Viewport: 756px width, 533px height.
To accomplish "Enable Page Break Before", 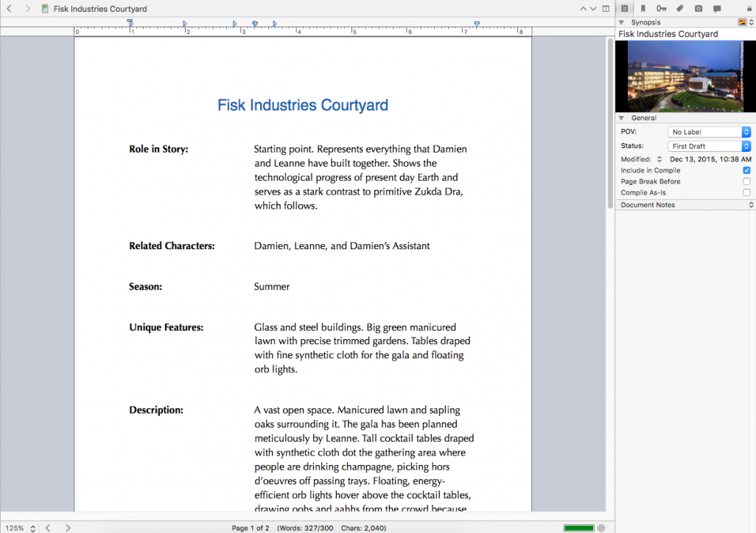I will (746, 181).
